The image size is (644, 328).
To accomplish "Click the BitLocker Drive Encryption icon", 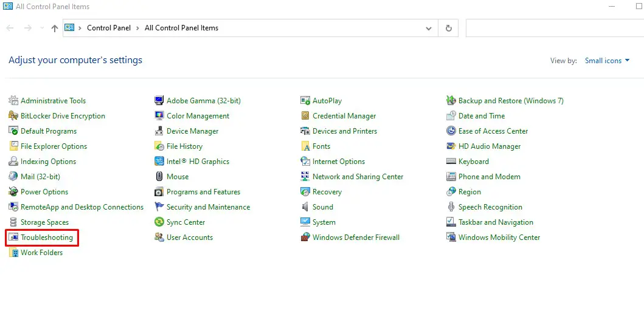I will pyautogui.click(x=13, y=116).
